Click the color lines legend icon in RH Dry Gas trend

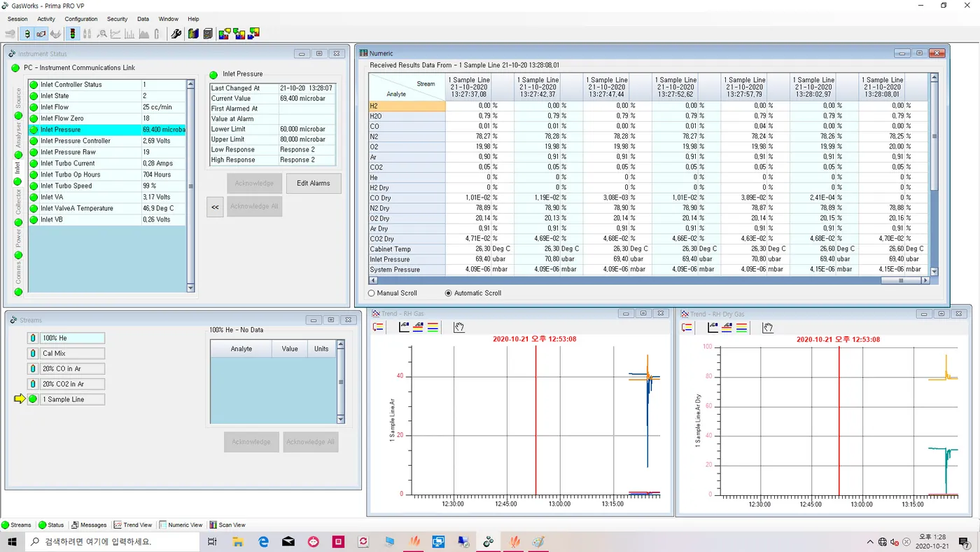pos(742,327)
